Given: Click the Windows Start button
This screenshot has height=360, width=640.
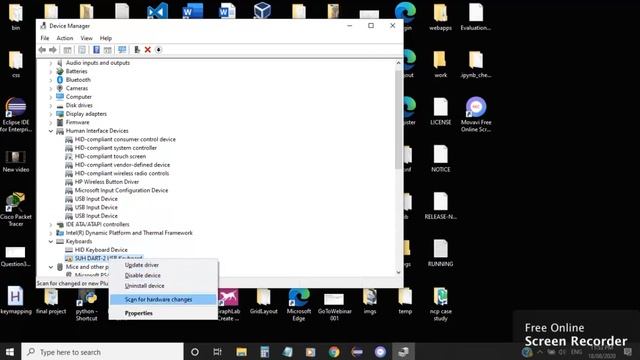Looking at the screenshot, I should pos(10,352).
